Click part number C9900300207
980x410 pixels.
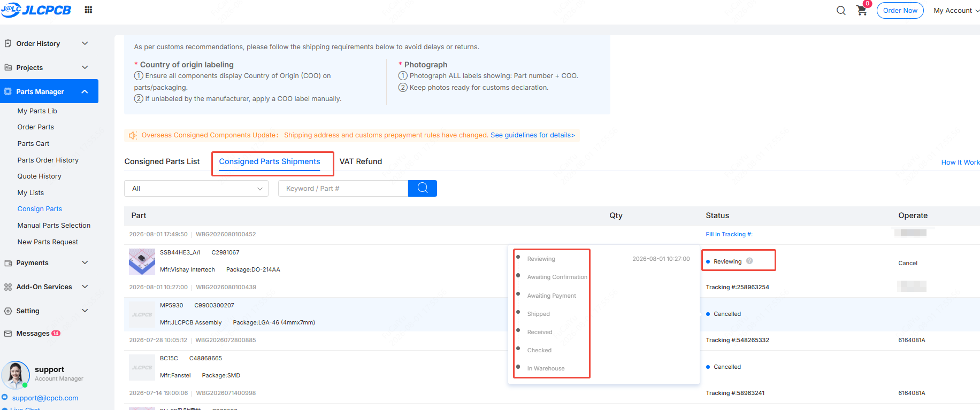(x=214, y=305)
